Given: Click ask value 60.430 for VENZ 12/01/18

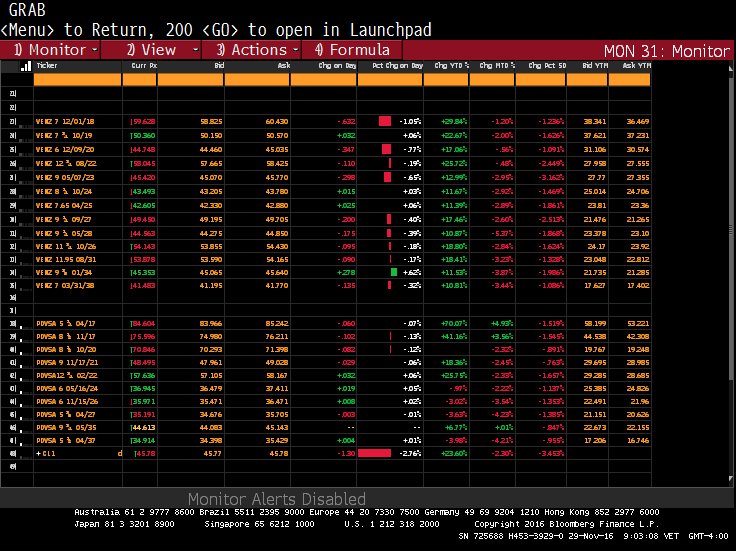Looking at the screenshot, I should click(x=276, y=122).
